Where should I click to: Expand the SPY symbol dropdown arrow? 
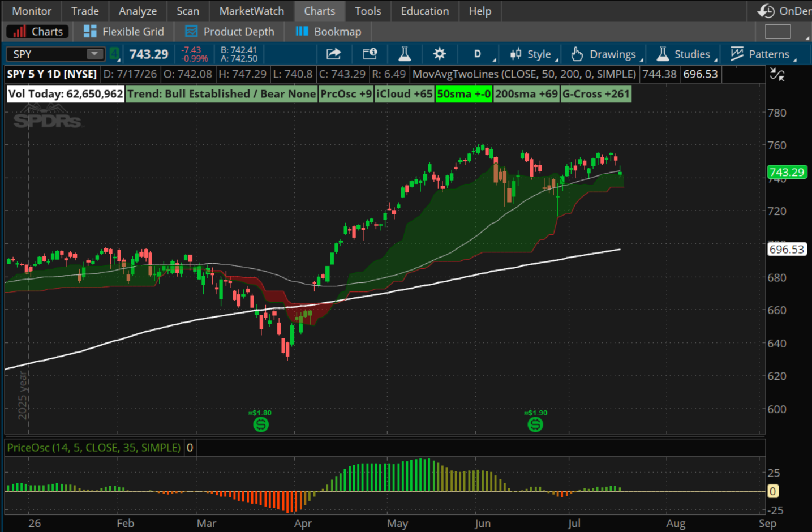[x=94, y=54]
